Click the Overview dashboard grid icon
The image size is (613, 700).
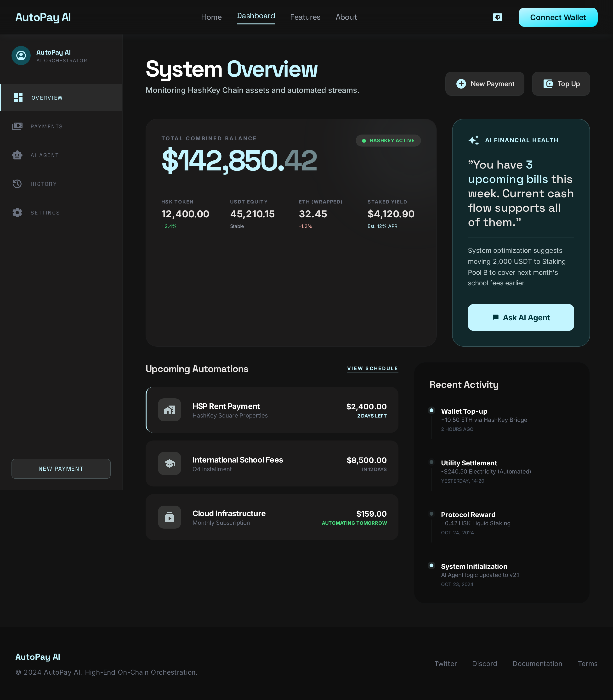click(18, 98)
